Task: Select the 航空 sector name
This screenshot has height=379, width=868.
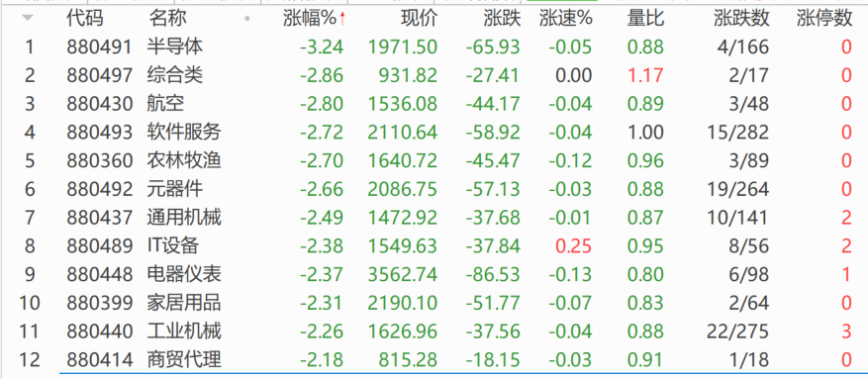Action: [165, 104]
